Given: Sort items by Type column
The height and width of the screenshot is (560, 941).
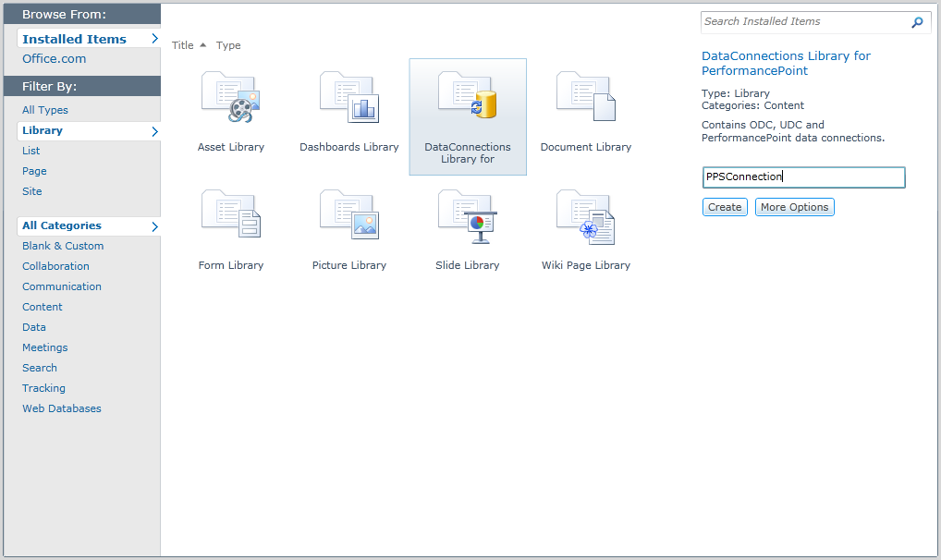Looking at the screenshot, I should (x=228, y=45).
